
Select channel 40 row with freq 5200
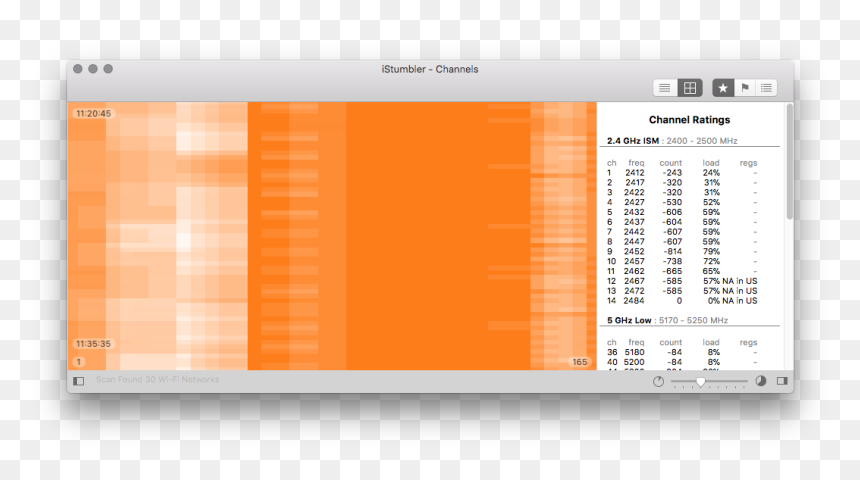pyautogui.click(x=682, y=363)
